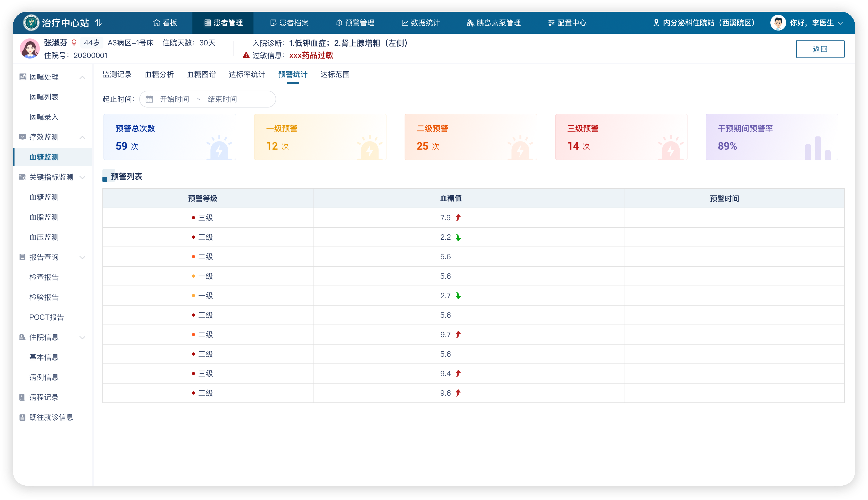868x500 pixels.
Task: Toggle the 住院信息 section chevron
Action: pyautogui.click(x=82, y=338)
